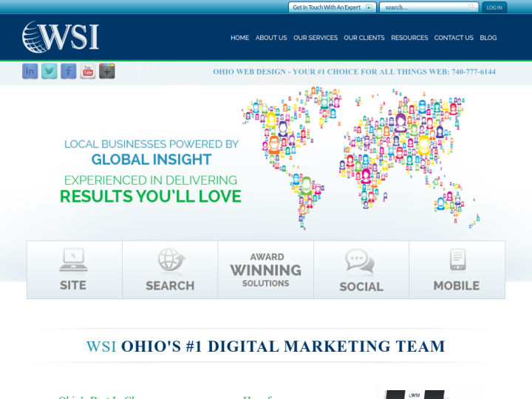Viewport: 532px width, 399px height.
Task: Visit the Facebook page icon
Action: (69, 72)
